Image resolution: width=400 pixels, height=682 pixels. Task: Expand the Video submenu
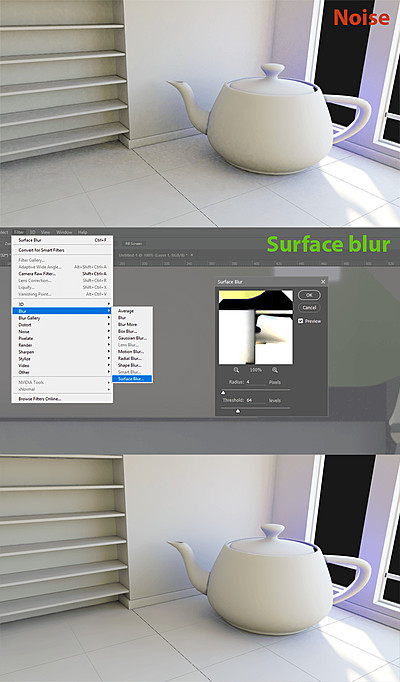pyautogui.click(x=62, y=365)
